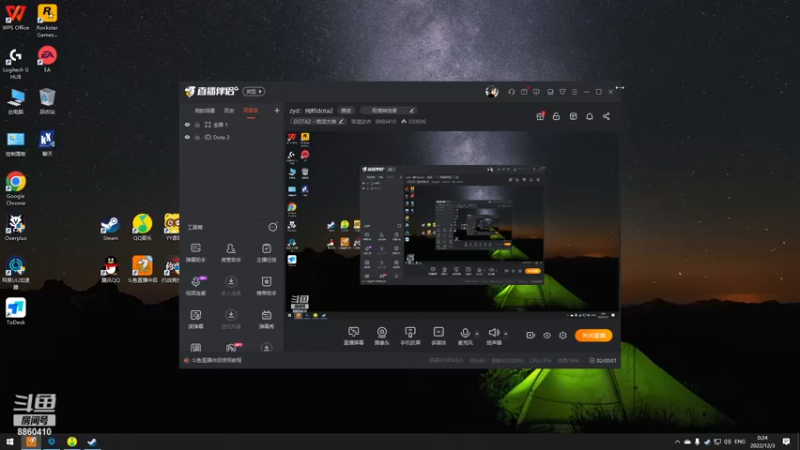Mute the 扬声器 speaker

(x=493, y=336)
